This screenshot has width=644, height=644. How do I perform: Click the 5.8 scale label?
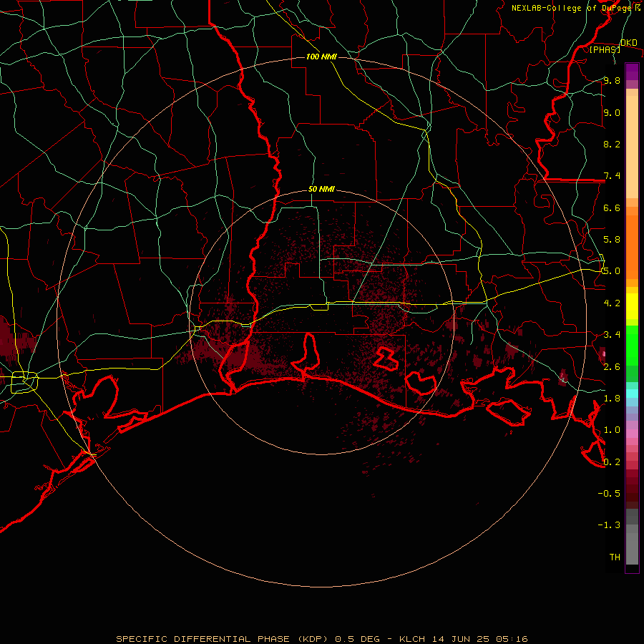point(612,239)
